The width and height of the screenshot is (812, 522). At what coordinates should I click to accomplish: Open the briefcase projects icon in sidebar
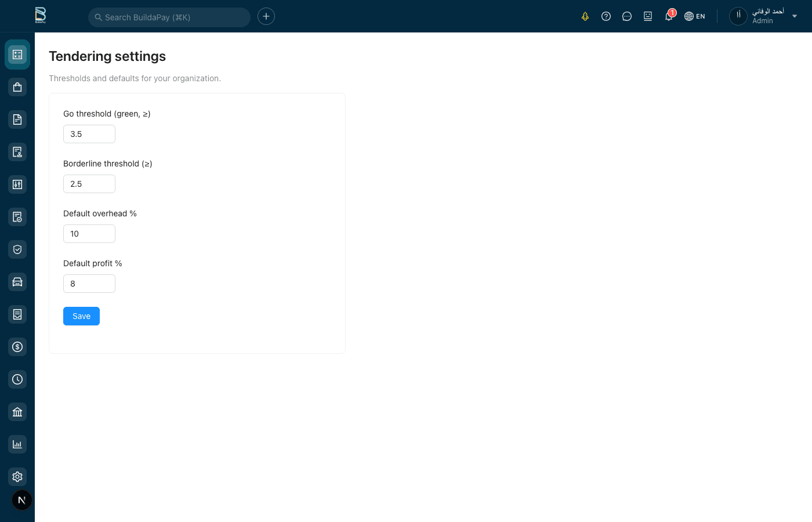(17, 86)
